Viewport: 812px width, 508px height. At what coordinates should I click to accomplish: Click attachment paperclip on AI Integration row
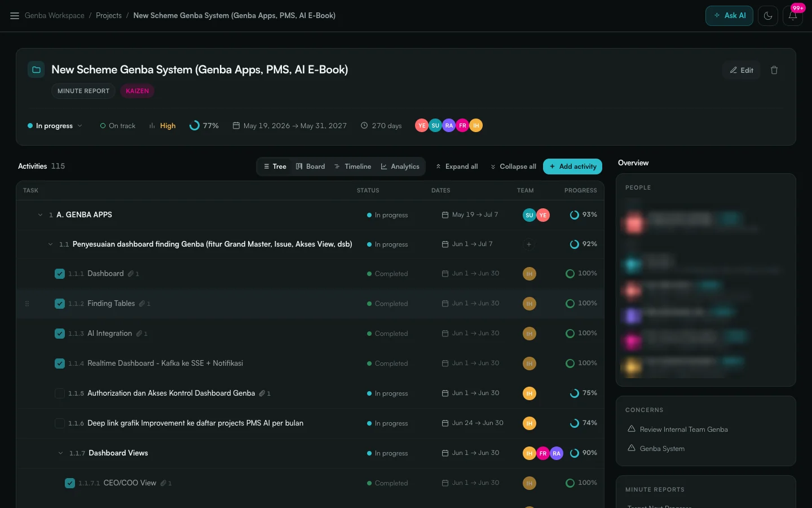click(139, 334)
